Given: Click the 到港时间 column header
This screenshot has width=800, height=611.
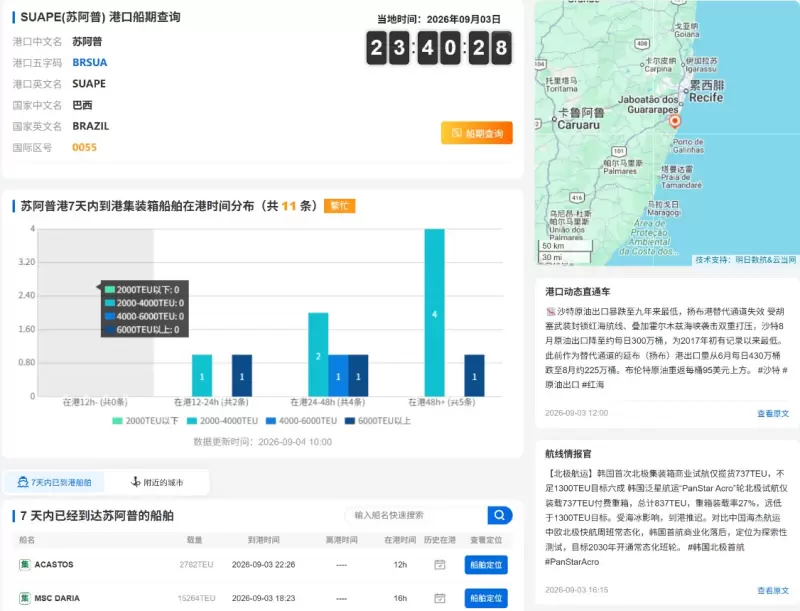Looking at the screenshot, I should point(263,540).
